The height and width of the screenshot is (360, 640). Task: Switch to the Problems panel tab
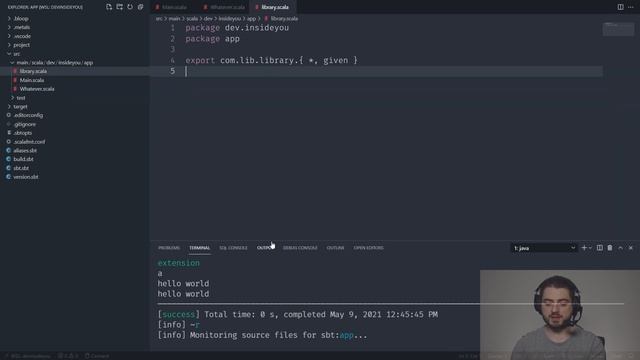point(169,248)
